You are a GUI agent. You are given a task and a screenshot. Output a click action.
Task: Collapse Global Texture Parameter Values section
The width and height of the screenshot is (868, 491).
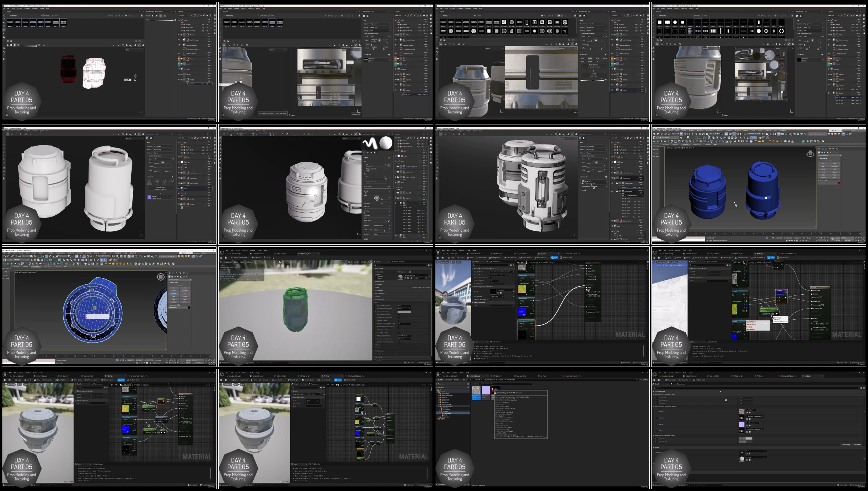tap(653, 407)
